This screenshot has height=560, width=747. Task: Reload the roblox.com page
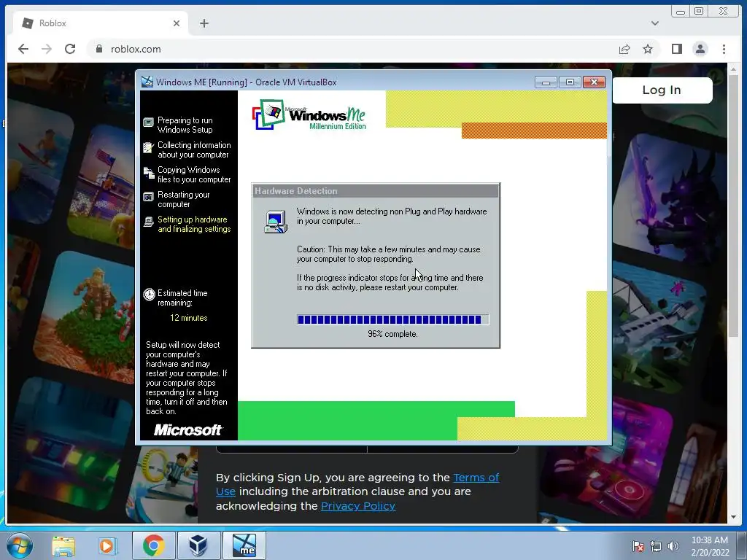click(70, 49)
